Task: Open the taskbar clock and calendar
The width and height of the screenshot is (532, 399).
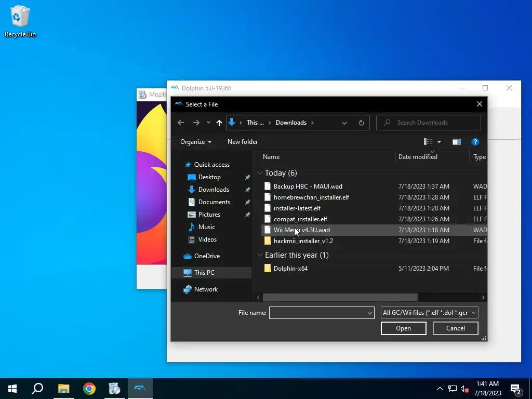Action: point(487,389)
